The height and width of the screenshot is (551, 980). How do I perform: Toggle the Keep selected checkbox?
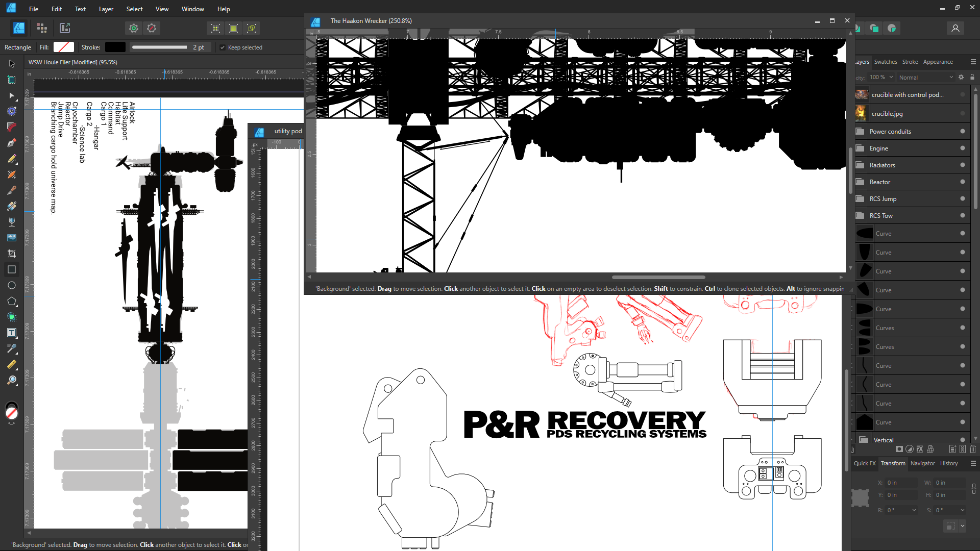click(x=223, y=47)
